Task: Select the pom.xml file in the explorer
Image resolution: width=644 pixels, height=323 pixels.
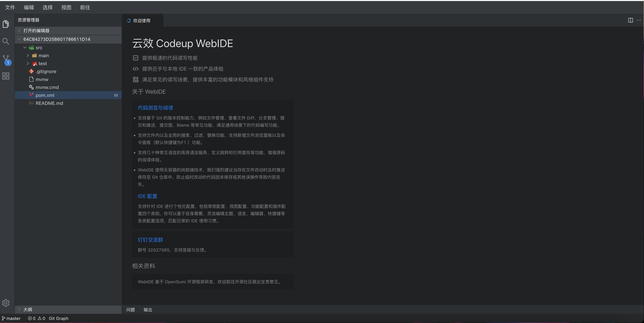Action: pyautogui.click(x=45, y=95)
